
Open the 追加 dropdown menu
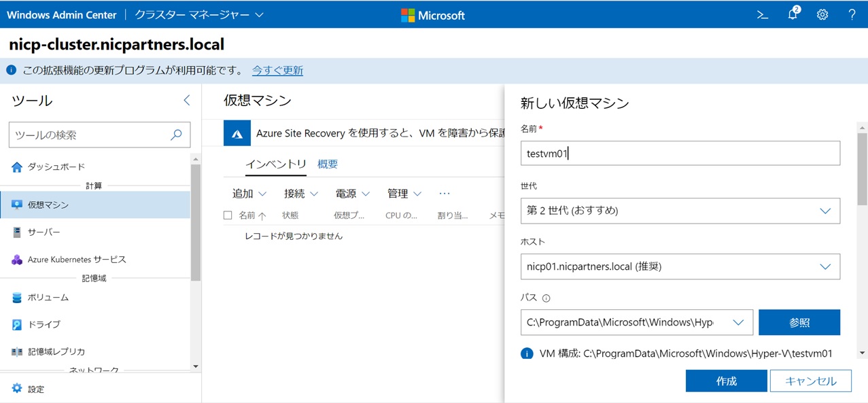tap(249, 194)
